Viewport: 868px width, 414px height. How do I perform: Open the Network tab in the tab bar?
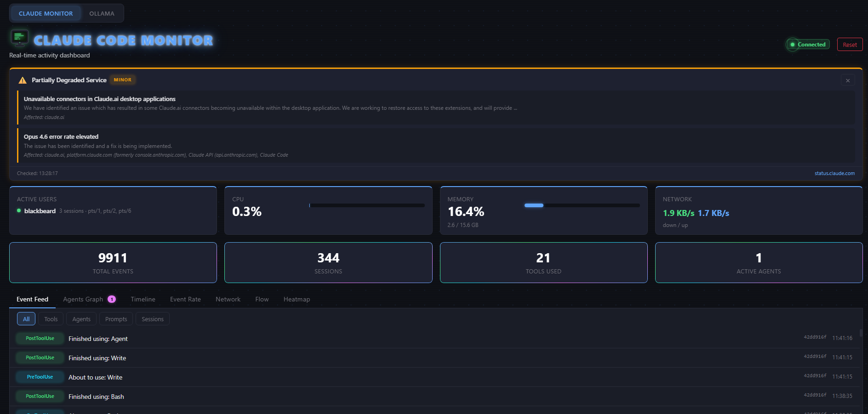point(228,299)
